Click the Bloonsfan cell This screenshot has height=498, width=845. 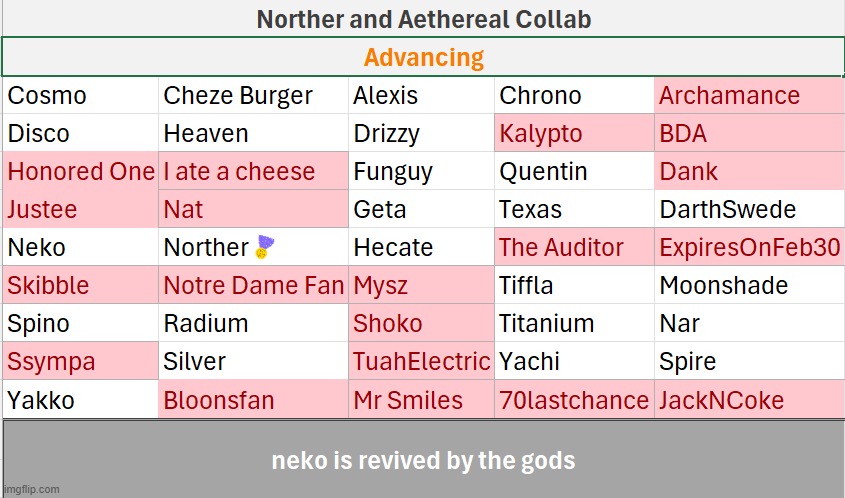pos(253,400)
